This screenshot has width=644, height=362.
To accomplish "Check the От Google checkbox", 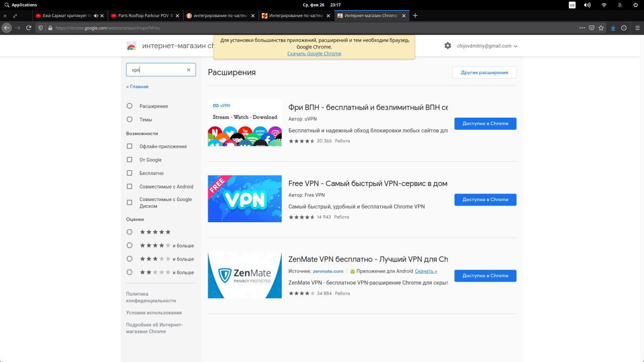I will point(129,160).
